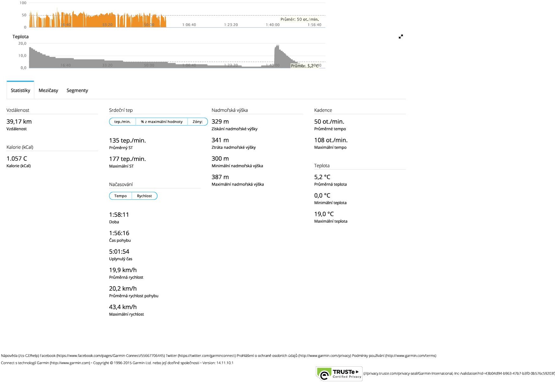The image size is (555, 392).
Task: Switch to the Statistiky tab
Action: [20, 90]
